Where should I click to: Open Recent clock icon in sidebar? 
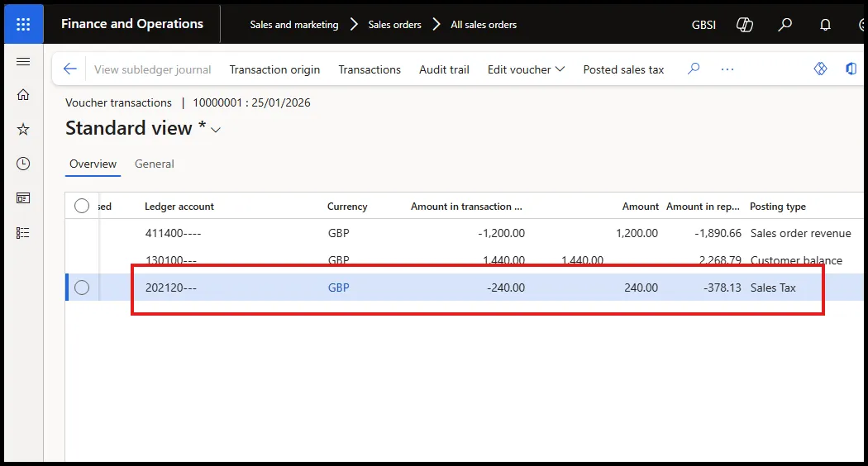tap(23, 164)
